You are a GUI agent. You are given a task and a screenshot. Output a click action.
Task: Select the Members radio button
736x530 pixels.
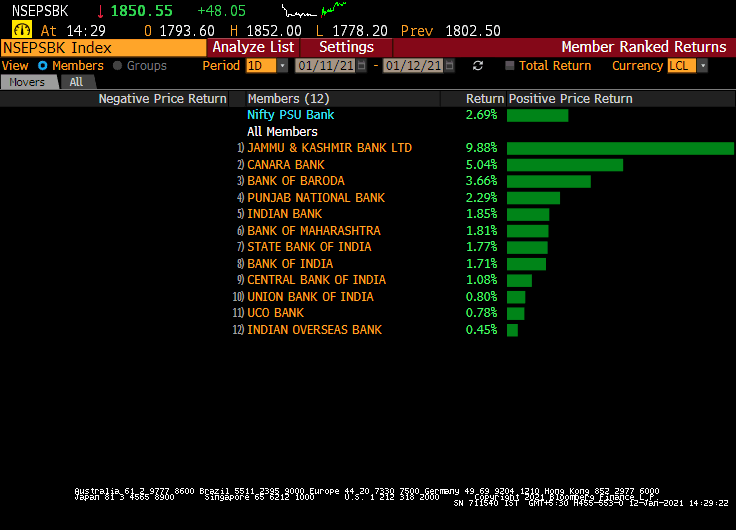[x=43, y=66]
